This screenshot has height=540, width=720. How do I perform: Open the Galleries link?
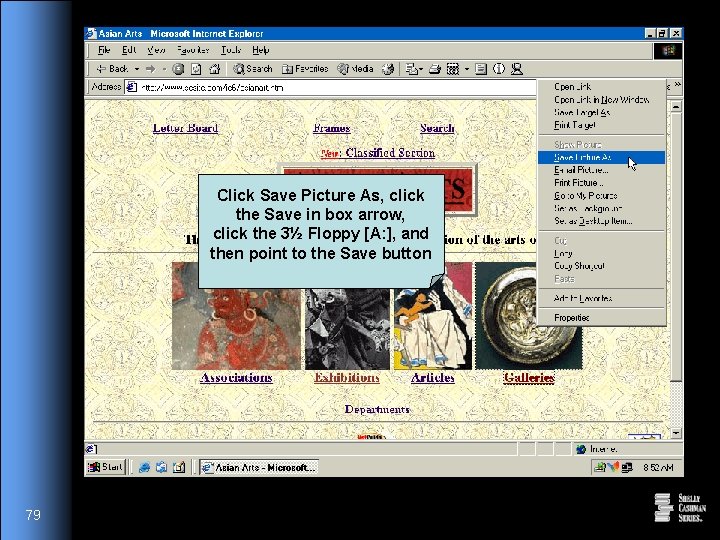[529, 377]
